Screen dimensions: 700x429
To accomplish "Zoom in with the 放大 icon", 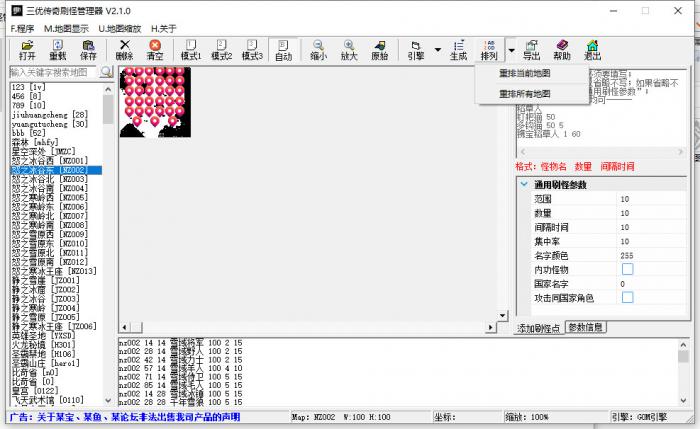I will click(x=349, y=50).
